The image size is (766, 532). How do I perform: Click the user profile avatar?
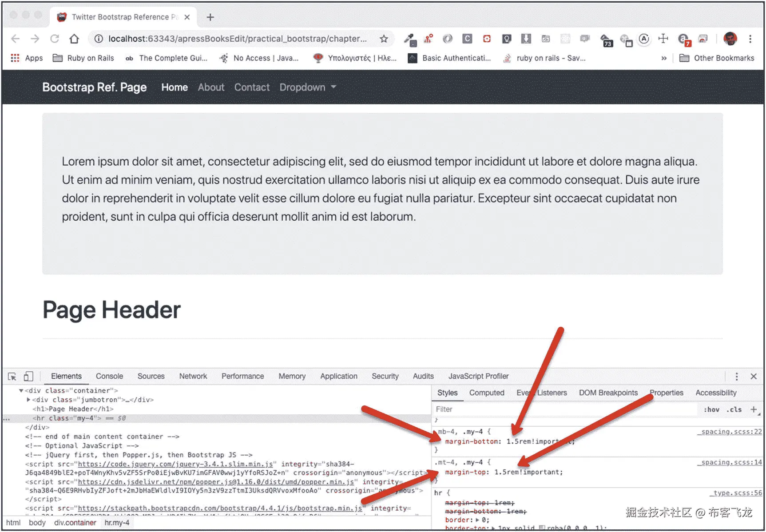(730, 39)
